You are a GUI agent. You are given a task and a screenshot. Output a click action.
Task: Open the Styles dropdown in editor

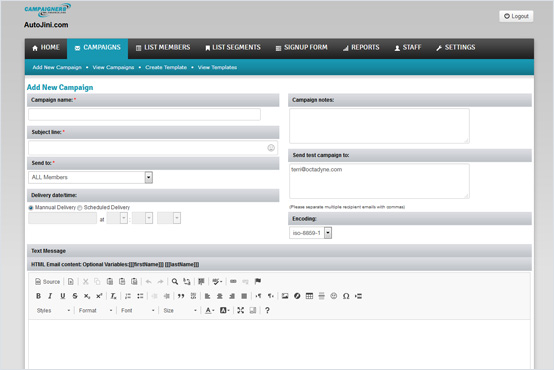coord(54,310)
